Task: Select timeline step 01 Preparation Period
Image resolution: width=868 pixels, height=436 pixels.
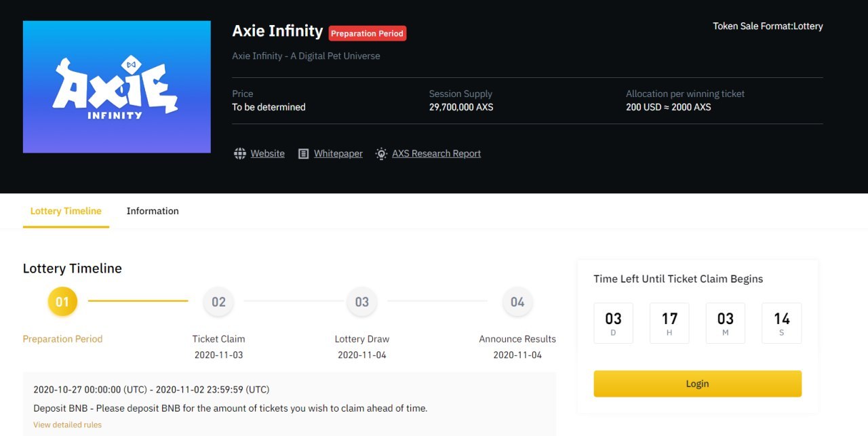Action: tap(62, 302)
